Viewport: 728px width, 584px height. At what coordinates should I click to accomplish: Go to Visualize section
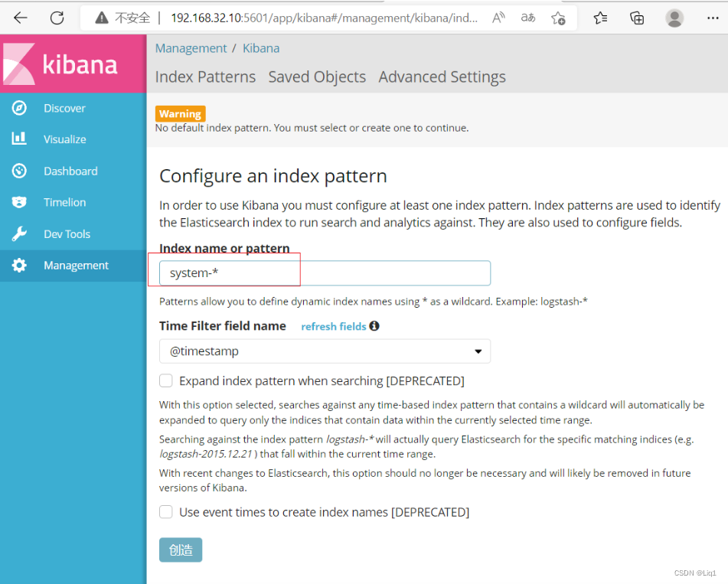[73, 139]
